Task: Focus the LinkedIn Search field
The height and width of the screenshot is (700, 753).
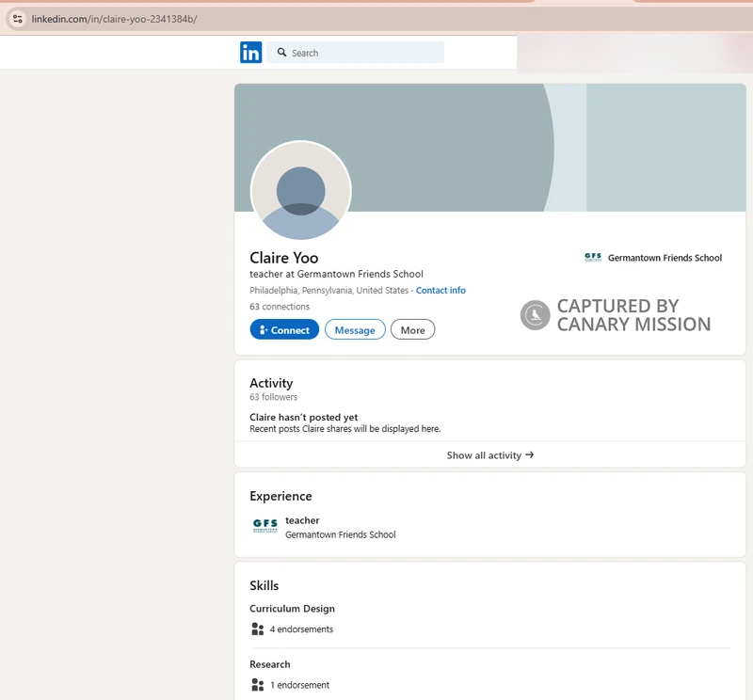Action: pyautogui.click(x=356, y=53)
